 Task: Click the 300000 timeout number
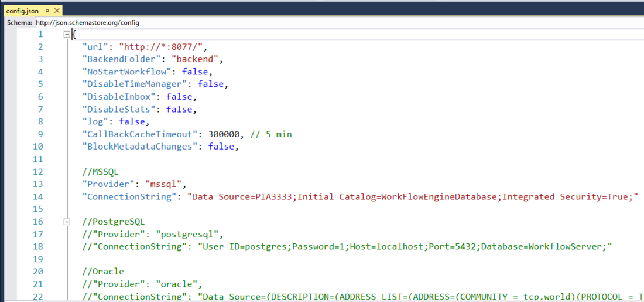[x=226, y=134]
